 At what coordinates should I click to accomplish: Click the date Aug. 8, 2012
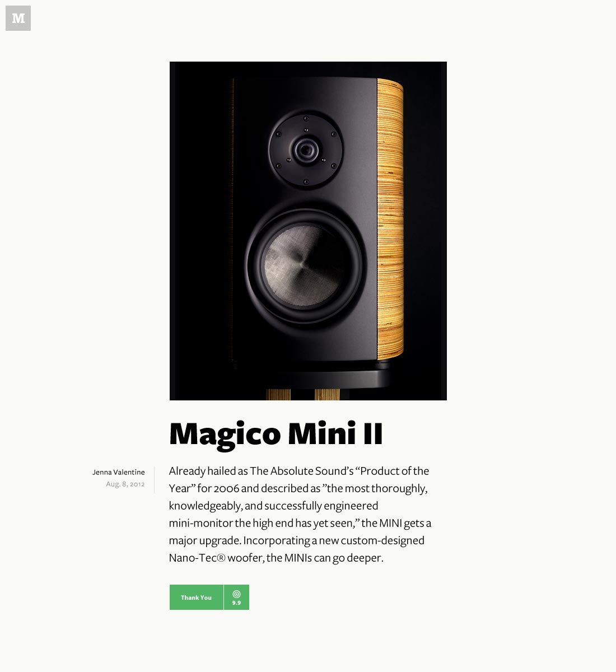125,484
